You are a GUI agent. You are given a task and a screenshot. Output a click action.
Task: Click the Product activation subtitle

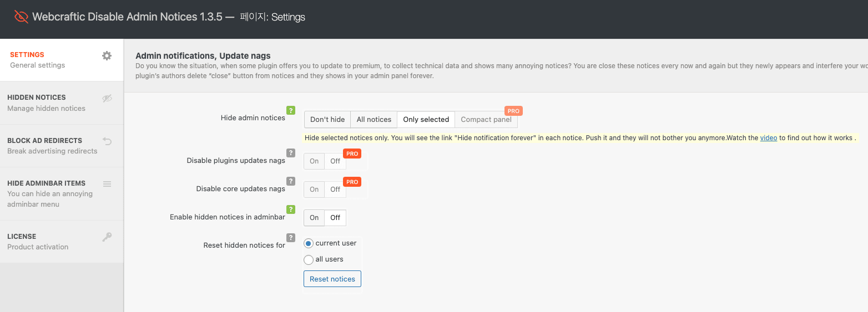(38, 247)
